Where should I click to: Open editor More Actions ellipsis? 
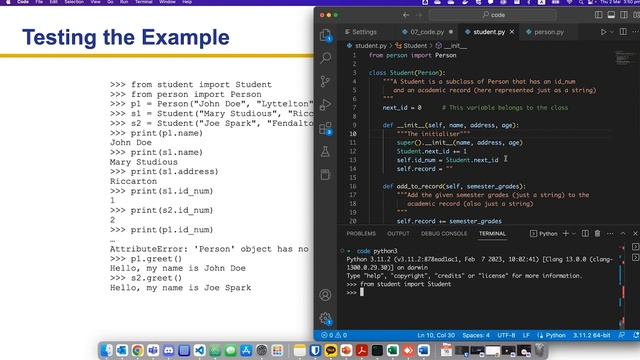636,32
